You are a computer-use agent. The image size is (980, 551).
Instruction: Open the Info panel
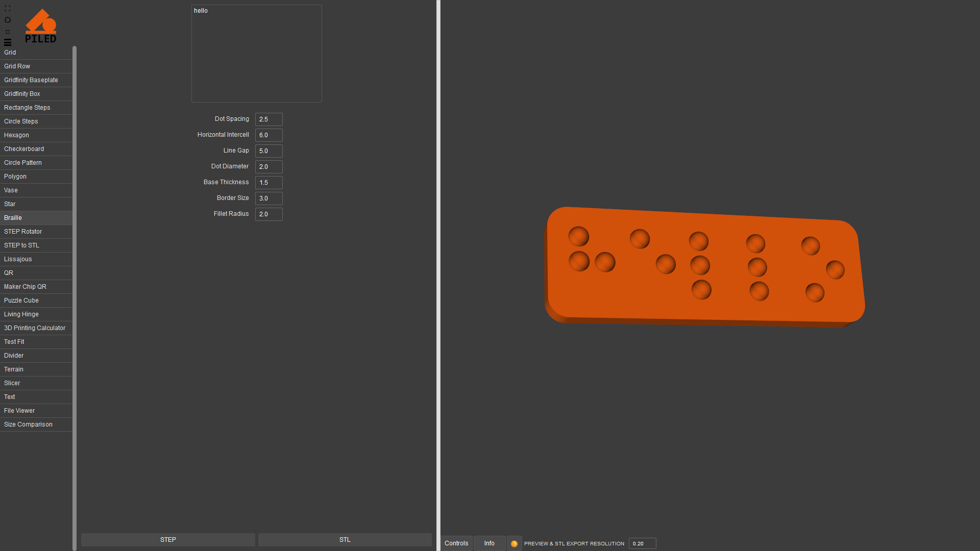coord(489,543)
